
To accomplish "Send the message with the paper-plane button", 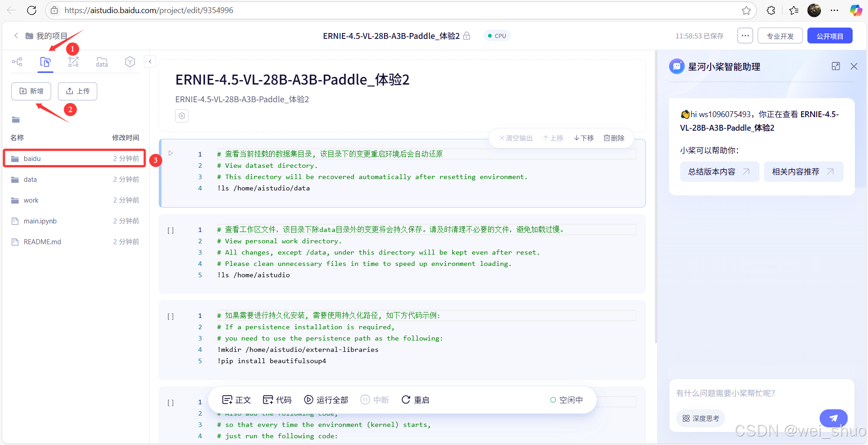I will click(834, 418).
